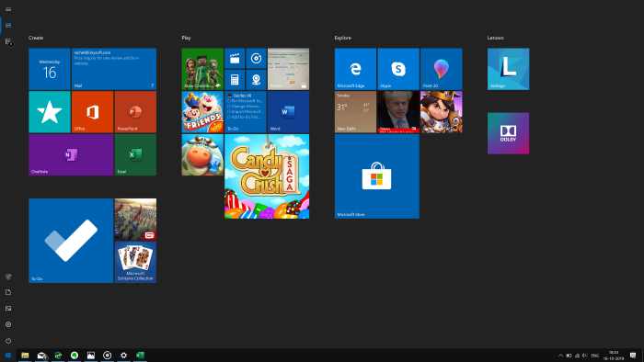Open the taskbar clock and date

(614, 355)
